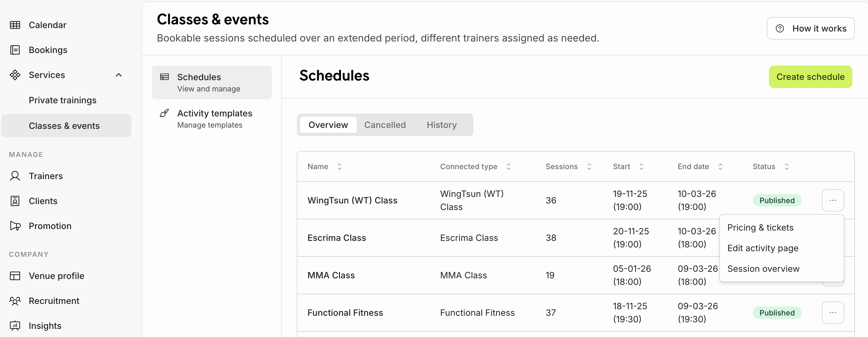
Task: Collapse the Services section chevron
Action: (119, 75)
